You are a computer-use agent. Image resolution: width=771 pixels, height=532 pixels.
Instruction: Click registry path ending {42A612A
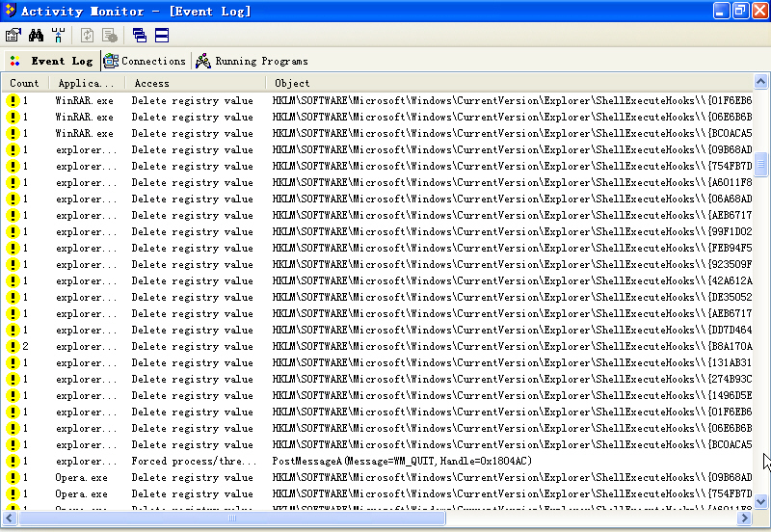pyautogui.click(x=512, y=280)
